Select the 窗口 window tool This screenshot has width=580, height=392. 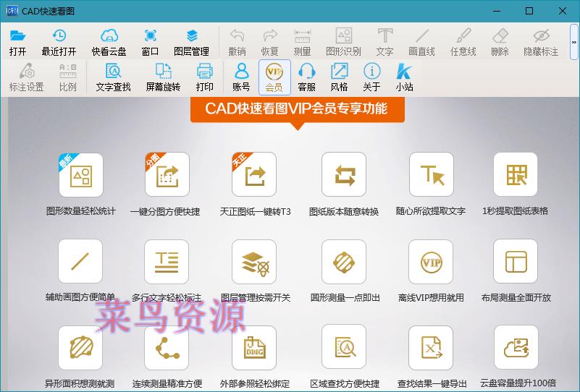tap(150, 42)
